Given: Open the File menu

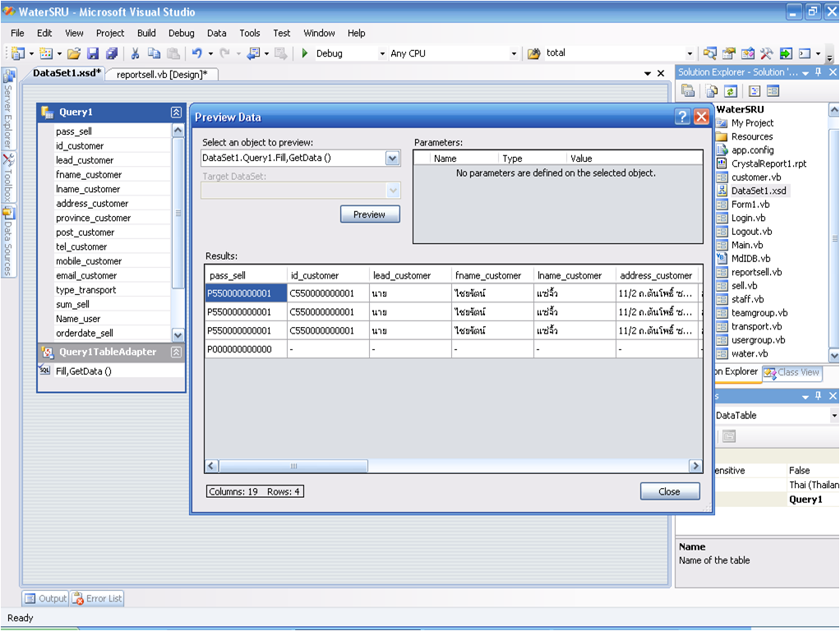Looking at the screenshot, I should click(17, 33).
